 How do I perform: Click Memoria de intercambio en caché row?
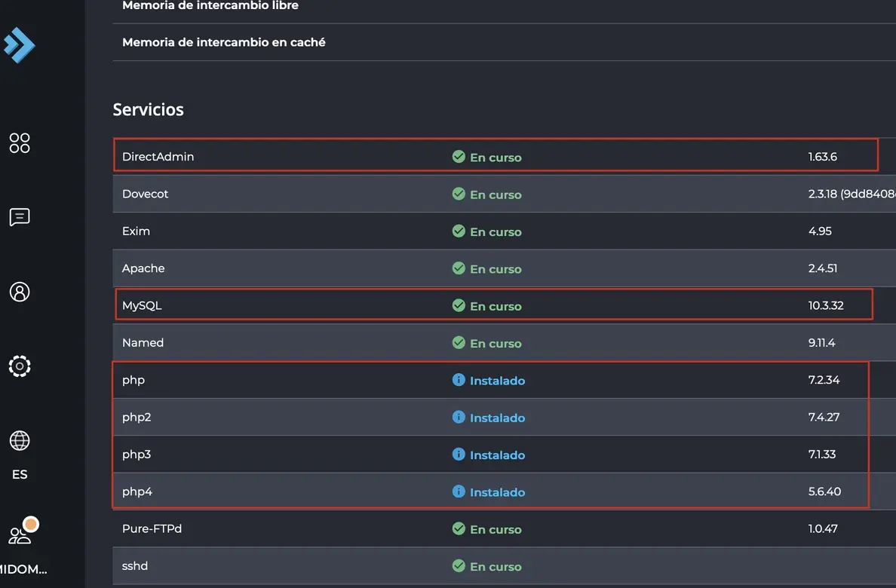[504, 42]
